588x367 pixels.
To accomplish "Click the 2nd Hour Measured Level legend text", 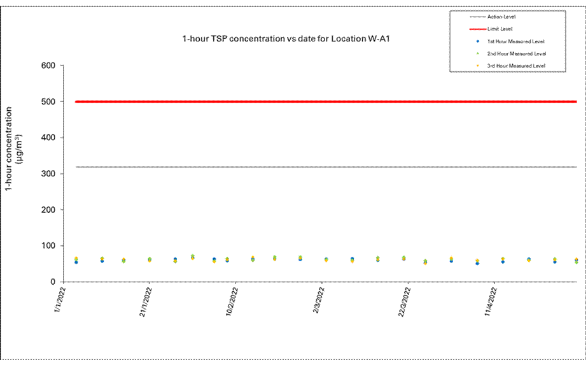I will [x=517, y=54].
